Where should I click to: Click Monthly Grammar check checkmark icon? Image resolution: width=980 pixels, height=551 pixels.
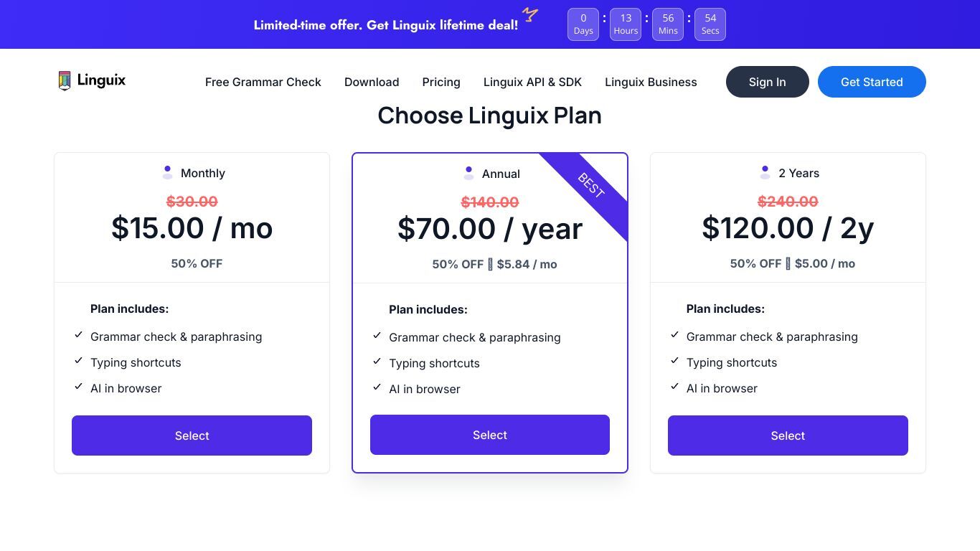tap(78, 335)
